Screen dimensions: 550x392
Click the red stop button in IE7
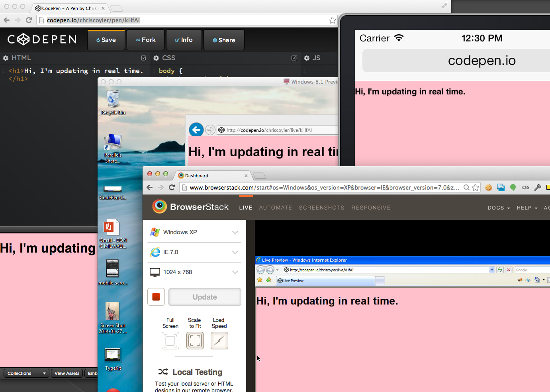pos(509,270)
